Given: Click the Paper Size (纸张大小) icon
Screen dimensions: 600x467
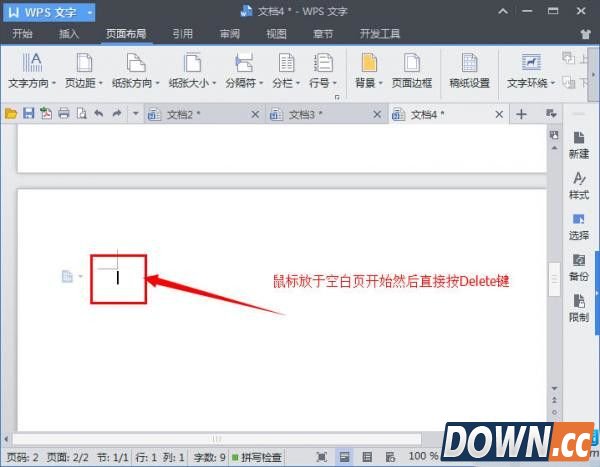Looking at the screenshot, I should pos(192,63).
